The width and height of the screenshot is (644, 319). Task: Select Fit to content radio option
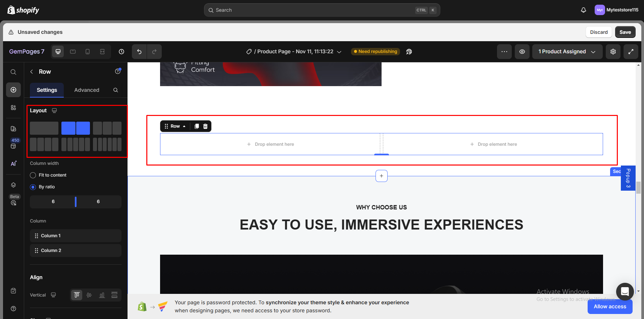pos(33,175)
